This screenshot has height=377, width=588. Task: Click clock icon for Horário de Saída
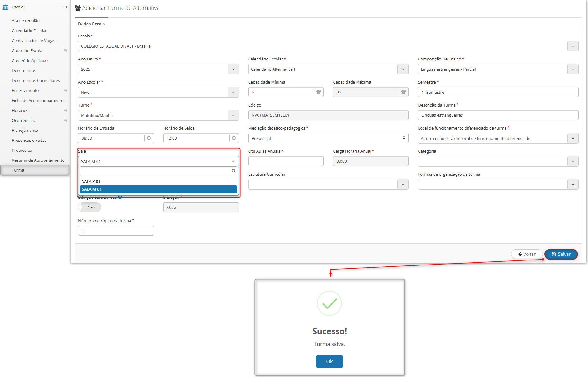[234, 138]
